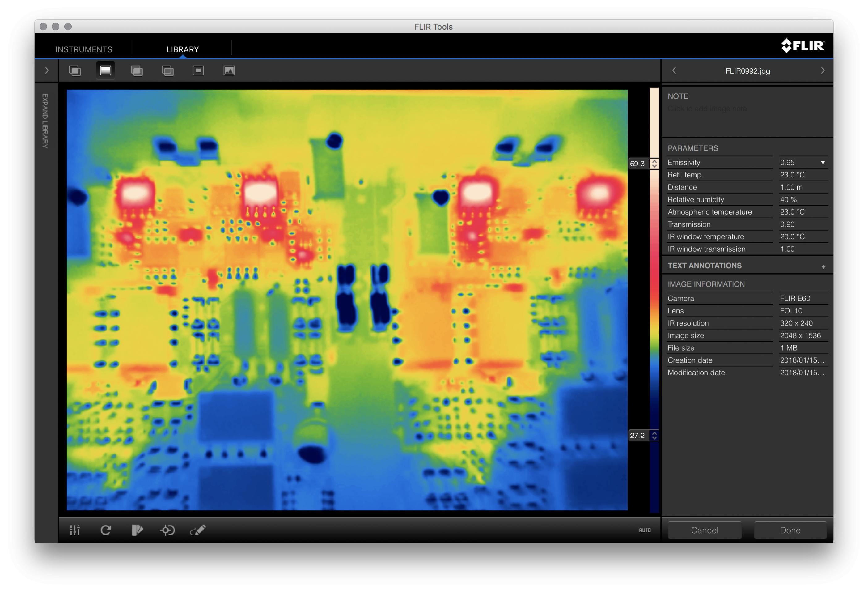The width and height of the screenshot is (868, 592).
Task: Click the PARAMETERS section header
Action: (x=693, y=148)
